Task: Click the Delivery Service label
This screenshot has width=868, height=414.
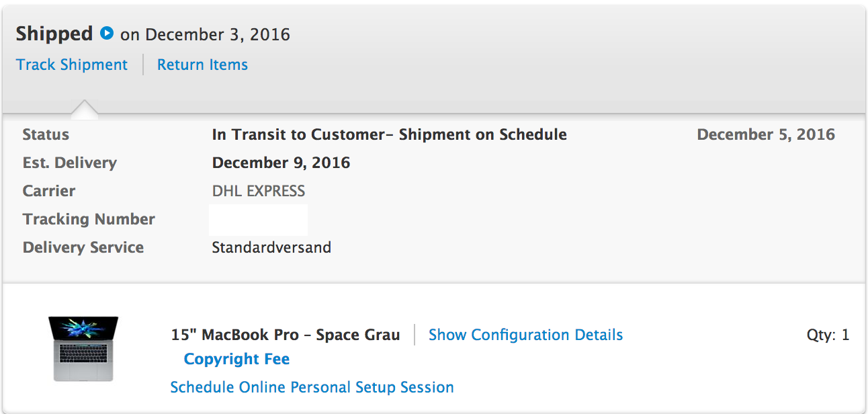Action: pos(83,247)
